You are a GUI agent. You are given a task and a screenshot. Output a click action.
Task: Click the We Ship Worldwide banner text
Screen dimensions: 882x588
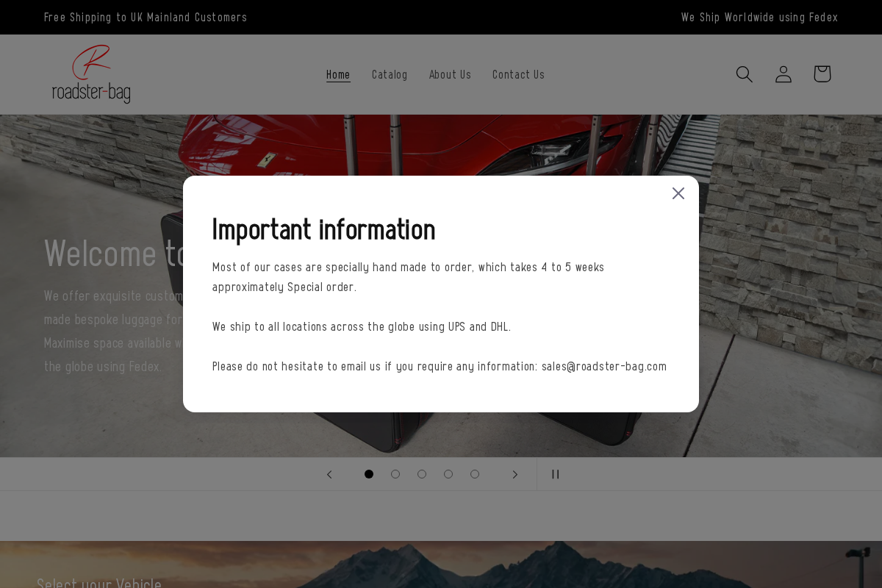(759, 17)
